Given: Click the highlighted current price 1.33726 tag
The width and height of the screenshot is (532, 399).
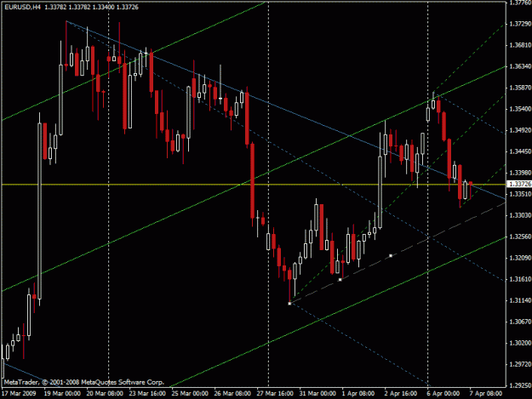Looking at the screenshot, I should click(519, 184).
